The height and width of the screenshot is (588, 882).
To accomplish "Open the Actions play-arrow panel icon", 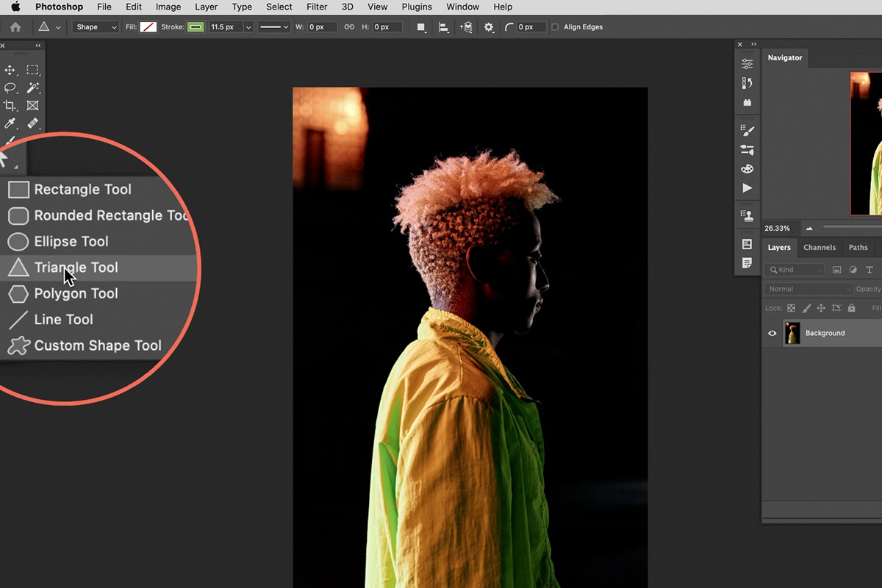I will (747, 188).
